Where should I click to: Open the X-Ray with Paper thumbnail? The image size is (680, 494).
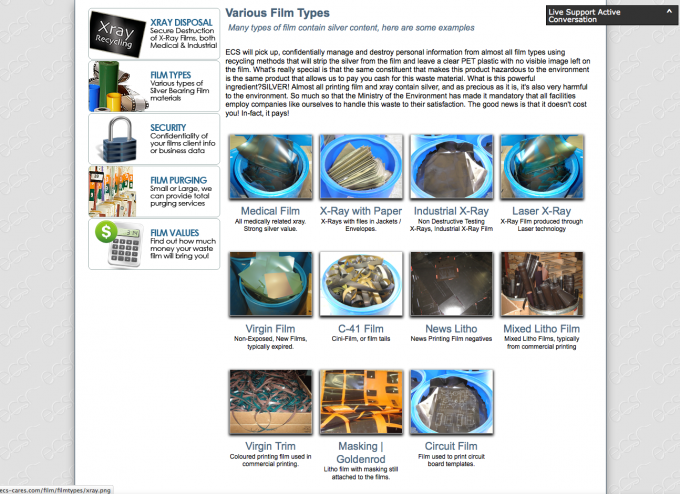coord(361,167)
